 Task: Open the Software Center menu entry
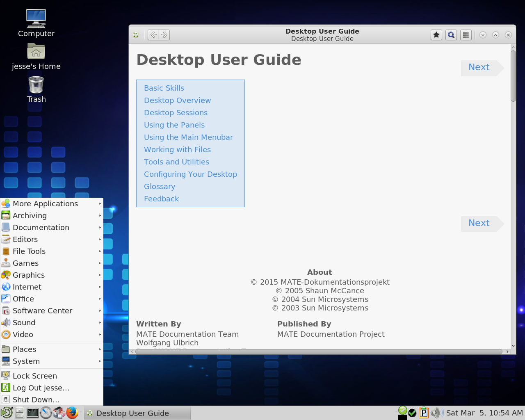click(52, 310)
